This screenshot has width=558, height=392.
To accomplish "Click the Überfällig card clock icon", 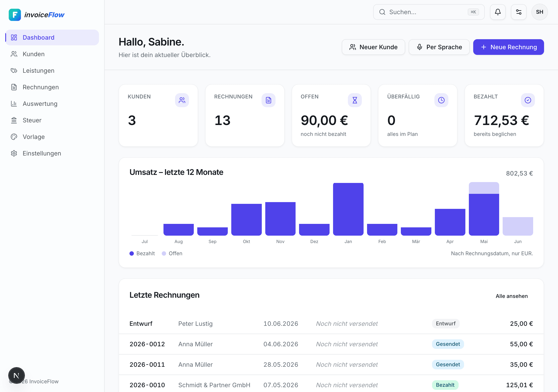I will [441, 100].
